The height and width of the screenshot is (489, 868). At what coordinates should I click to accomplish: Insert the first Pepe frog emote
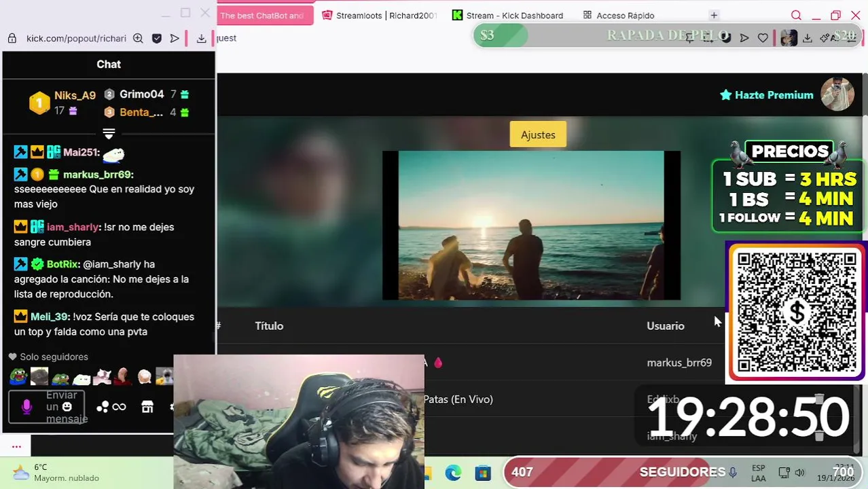pos(18,376)
